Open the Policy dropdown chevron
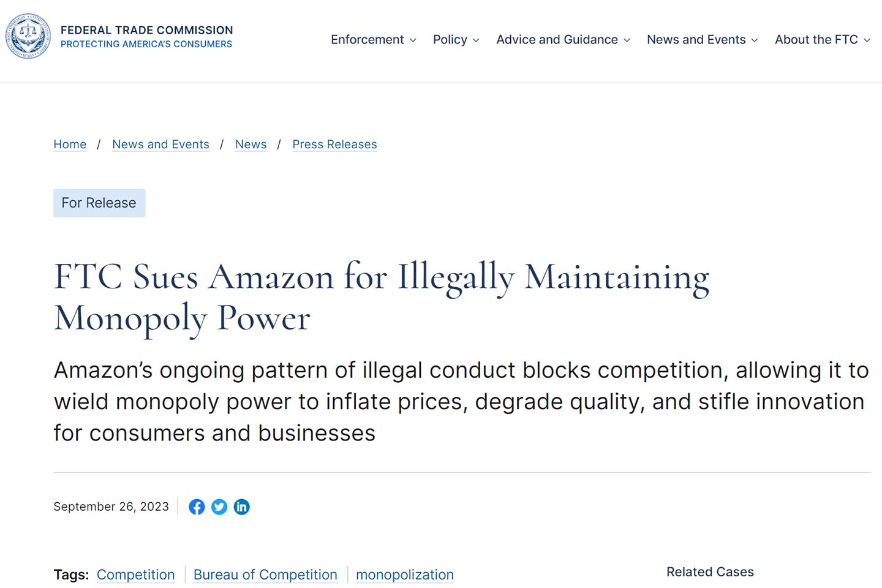This screenshot has height=588, width=882. (x=476, y=40)
